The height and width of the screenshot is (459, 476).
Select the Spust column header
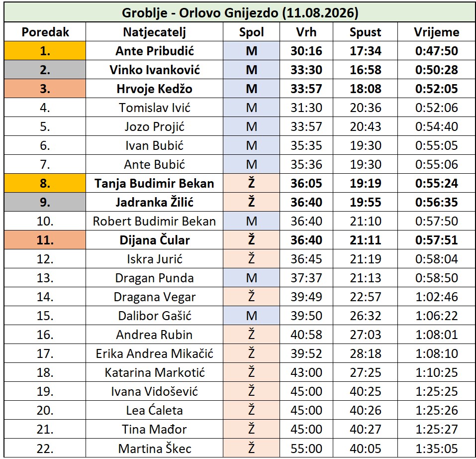click(365, 32)
